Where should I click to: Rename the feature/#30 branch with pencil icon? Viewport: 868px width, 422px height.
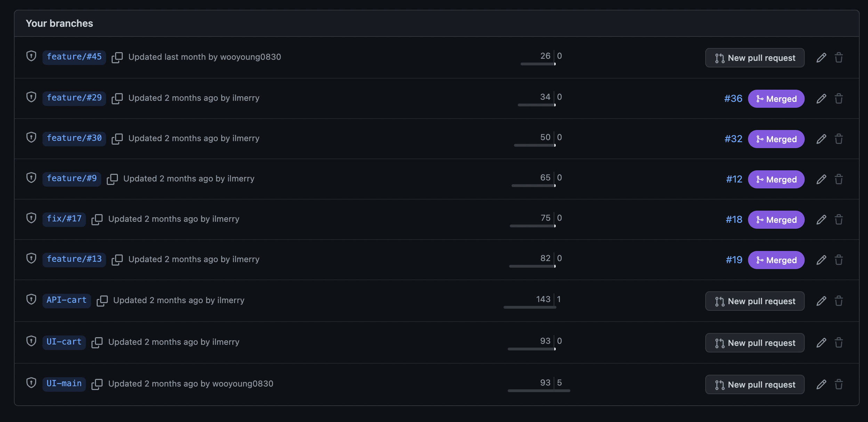(821, 139)
